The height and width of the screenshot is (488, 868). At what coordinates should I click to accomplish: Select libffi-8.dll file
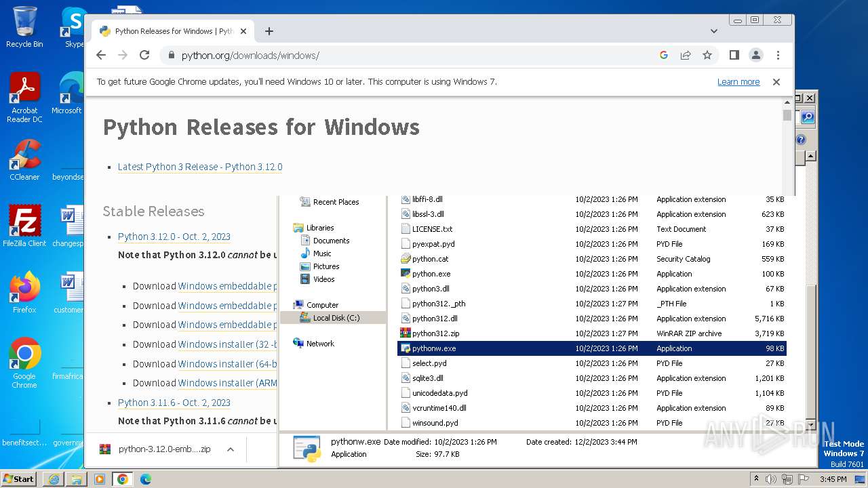point(427,199)
